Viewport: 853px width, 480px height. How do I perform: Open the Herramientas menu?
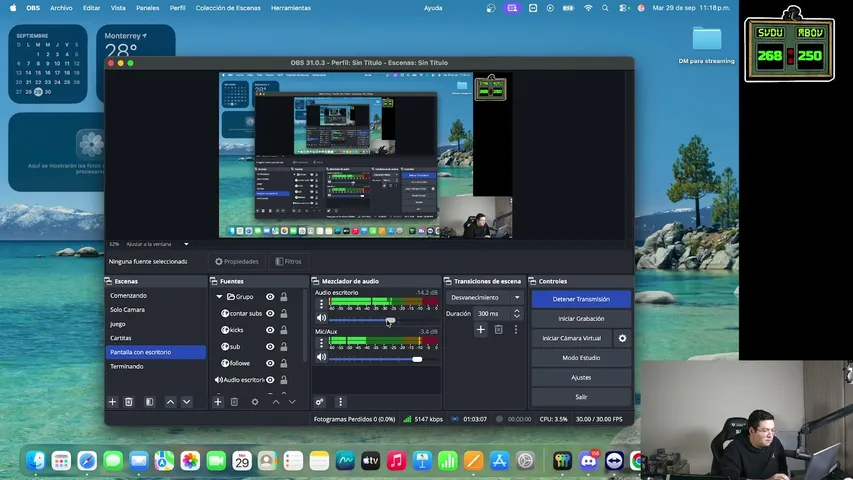(x=291, y=8)
